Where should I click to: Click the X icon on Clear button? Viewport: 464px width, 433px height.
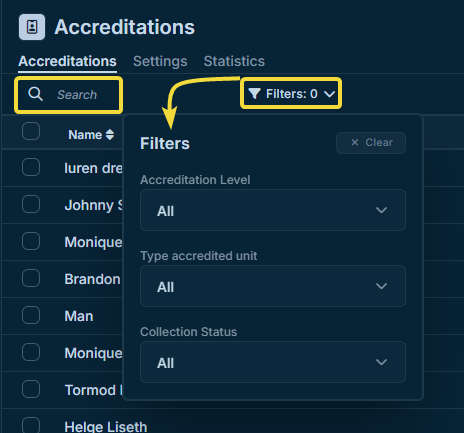pyautogui.click(x=355, y=142)
